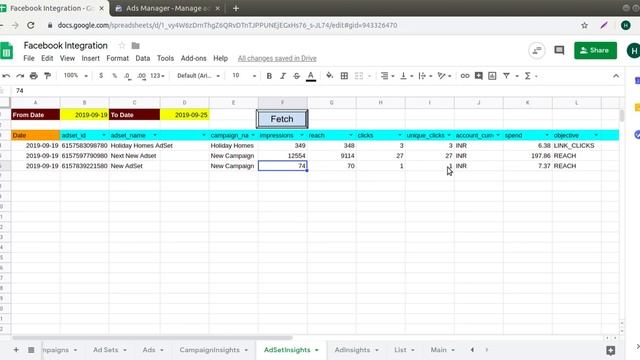Toggle strikethrough formatting

tap(297, 76)
